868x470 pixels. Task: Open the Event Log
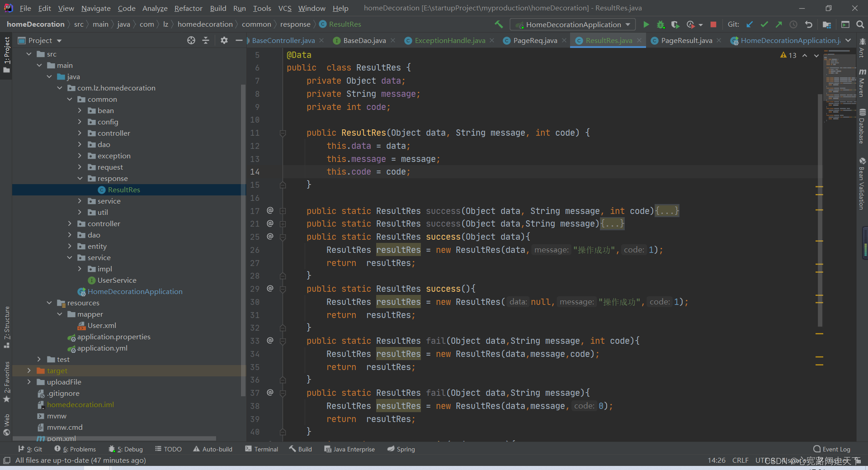[x=831, y=449]
